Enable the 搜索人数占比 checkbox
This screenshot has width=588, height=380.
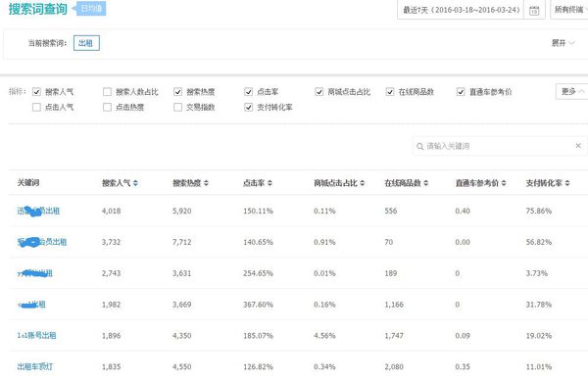[107, 92]
